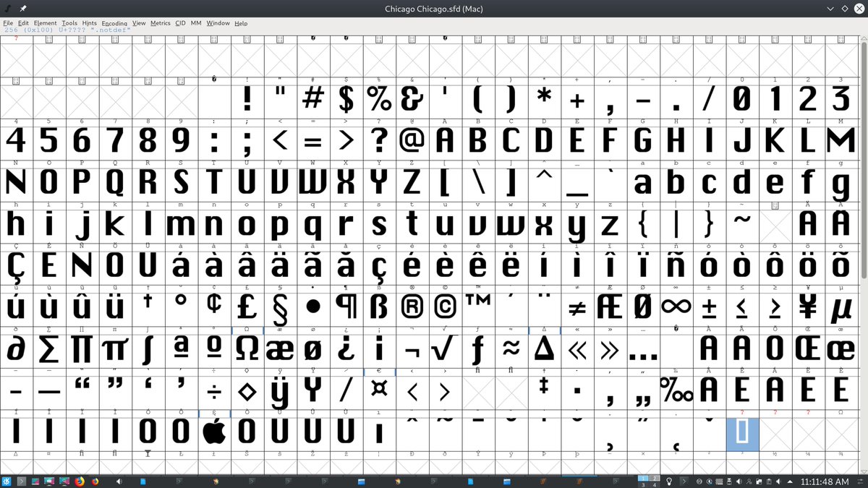Image resolution: width=868 pixels, height=488 pixels.
Task: Launch Firefox from the taskbar
Action: click(x=80, y=481)
